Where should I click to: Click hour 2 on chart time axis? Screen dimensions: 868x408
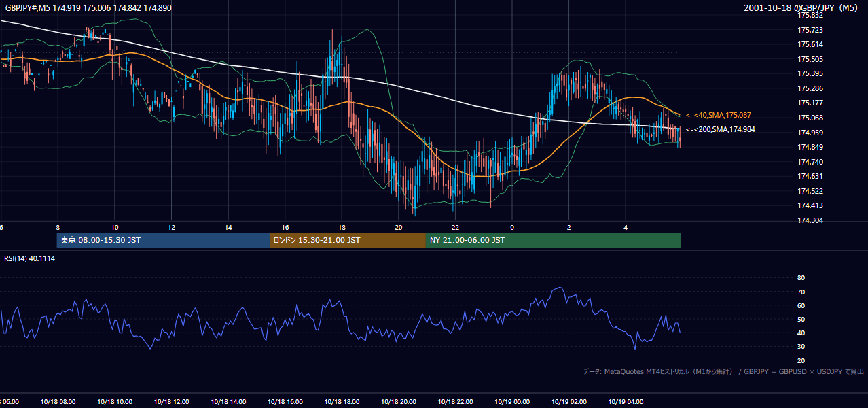569,228
